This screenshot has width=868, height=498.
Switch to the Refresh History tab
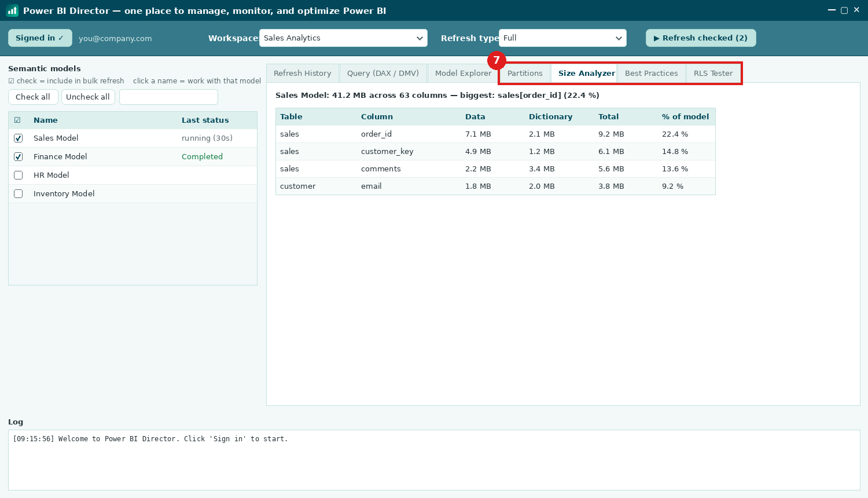303,74
